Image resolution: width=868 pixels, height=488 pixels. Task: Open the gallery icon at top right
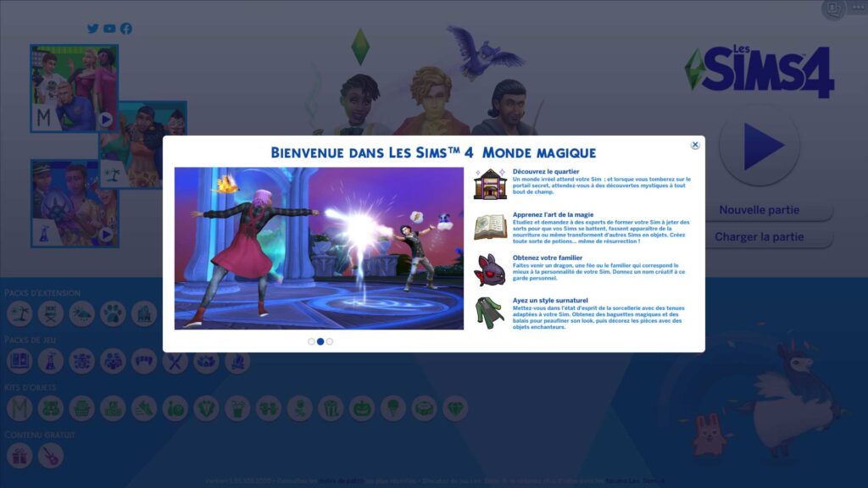click(x=833, y=8)
